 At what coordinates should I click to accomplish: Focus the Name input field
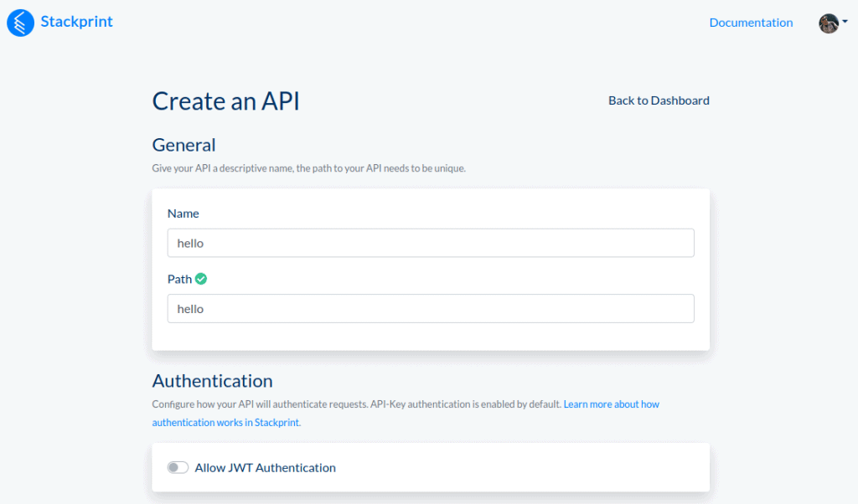pos(431,243)
